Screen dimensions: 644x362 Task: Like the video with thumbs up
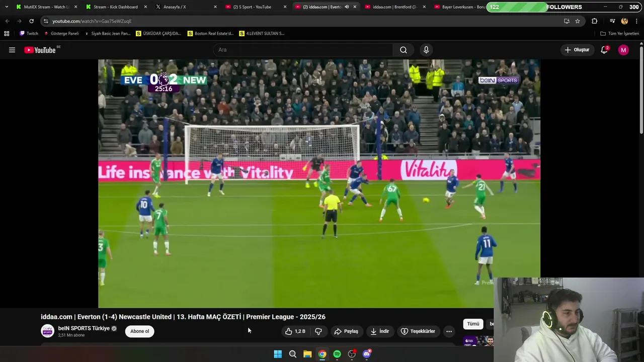tap(295, 331)
